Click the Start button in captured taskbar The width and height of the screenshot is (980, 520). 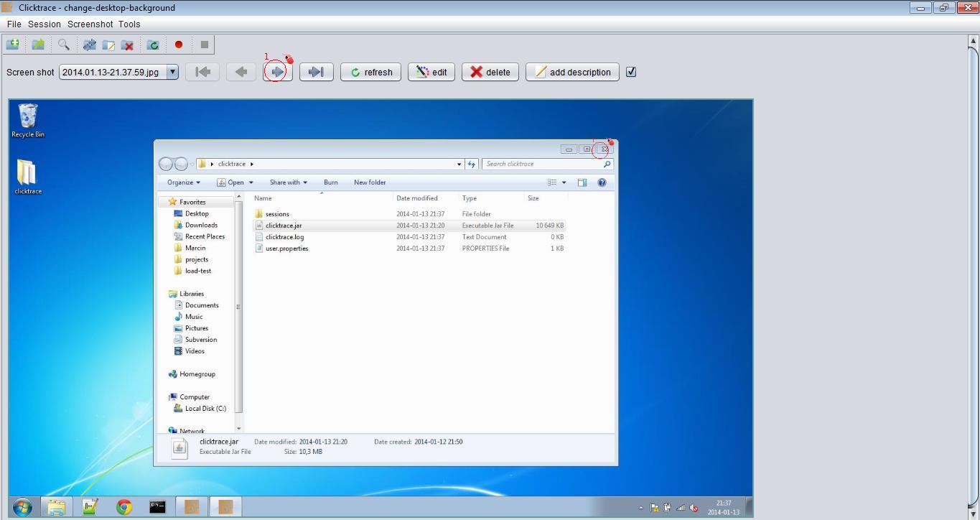tap(22, 508)
